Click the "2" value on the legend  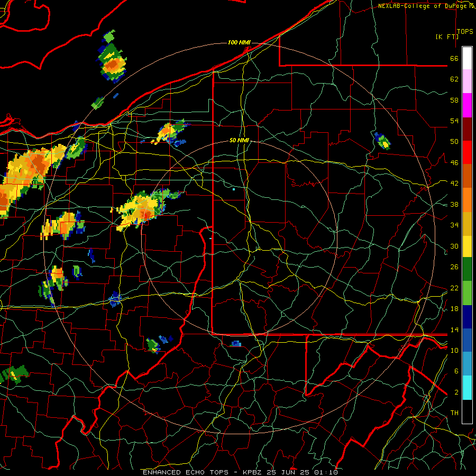click(456, 392)
